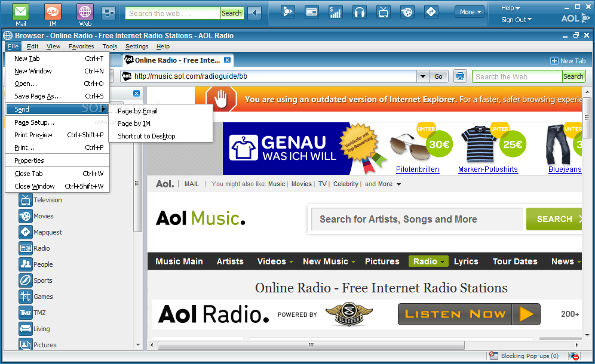This screenshot has width=595, height=364.
Task: Choose Save Page As in File menu
Action: [x=58, y=96]
